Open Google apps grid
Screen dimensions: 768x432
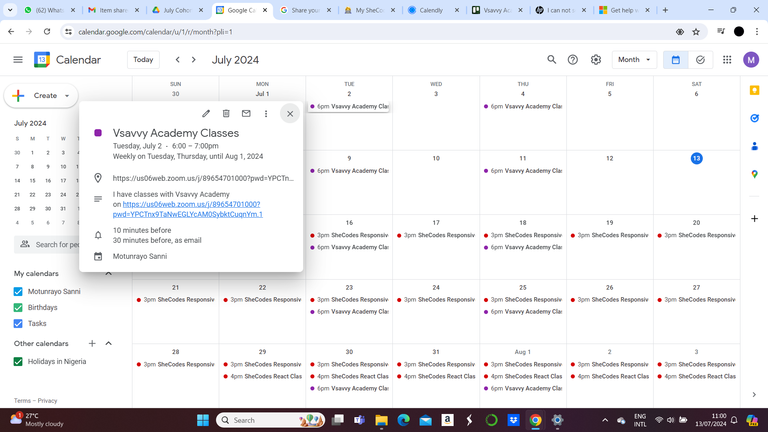point(727,60)
